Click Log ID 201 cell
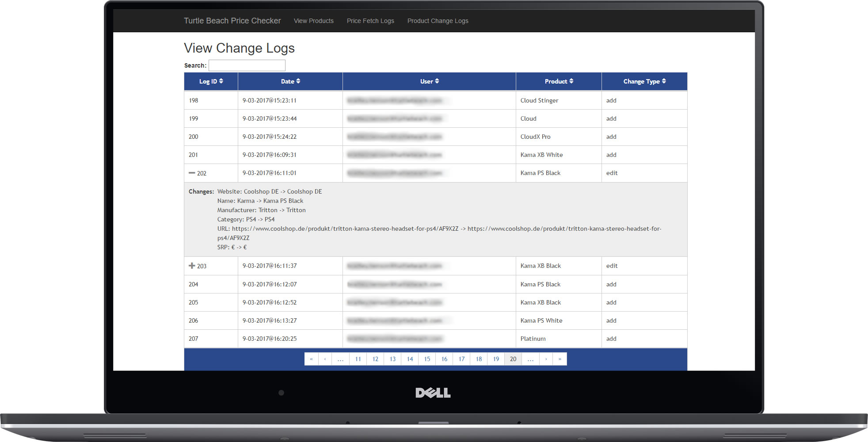Screen dimensions: 868x442 click(211, 155)
